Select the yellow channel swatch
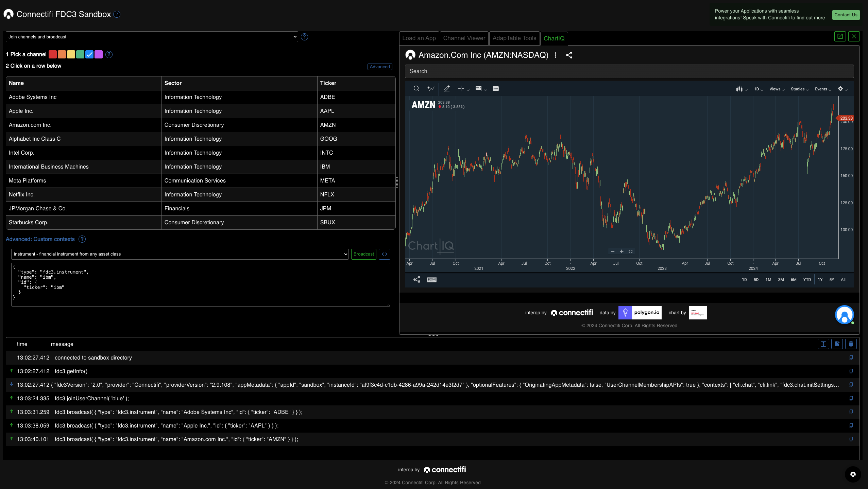 pyautogui.click(x=71, y=54)
